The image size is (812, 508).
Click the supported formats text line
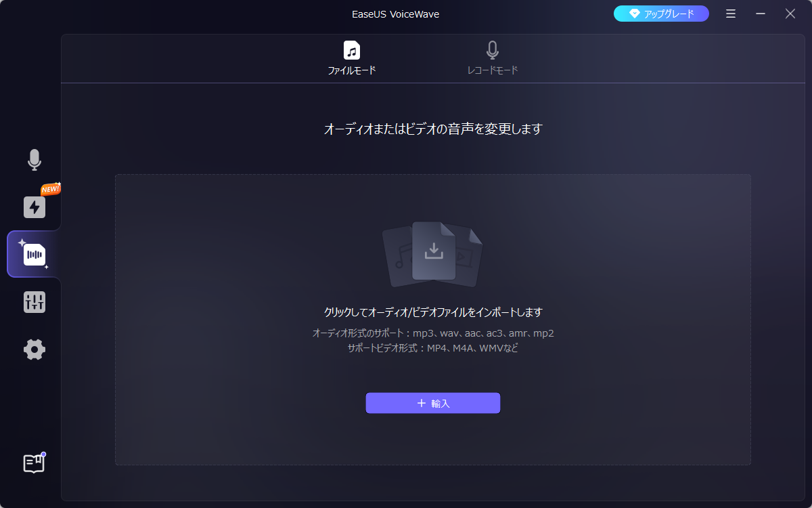click(433, 333)
